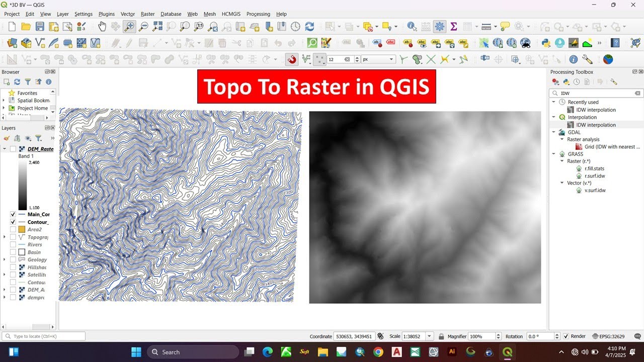Screen dimensions: 644x362
Task: Open the Processing menu
Action: [258, 14]
